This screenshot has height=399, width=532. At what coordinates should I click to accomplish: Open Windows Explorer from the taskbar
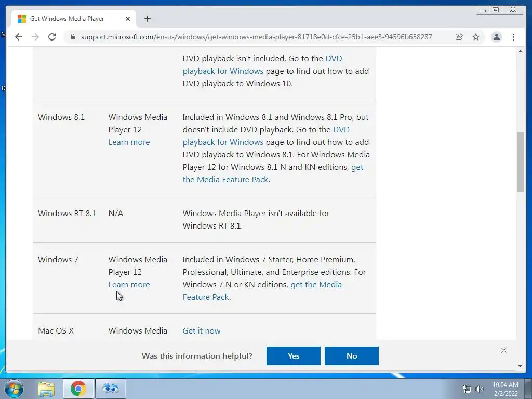(x=46, y=389)
